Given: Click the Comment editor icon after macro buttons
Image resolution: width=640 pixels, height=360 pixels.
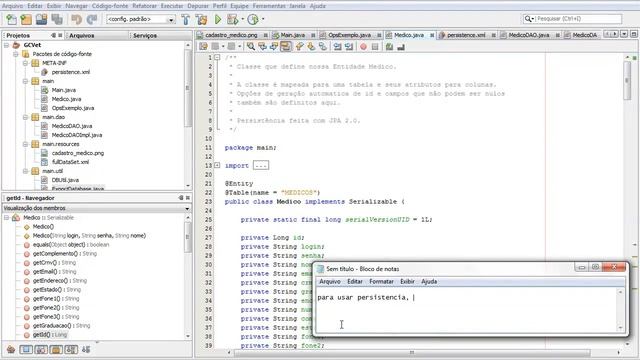Looking at the screenshot, I should pos(389,47).
